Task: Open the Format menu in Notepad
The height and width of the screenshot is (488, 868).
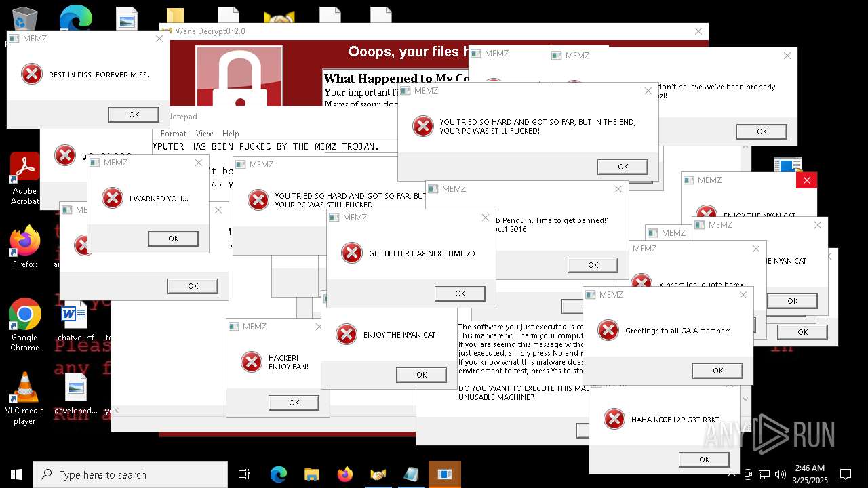Action: coord(174,134)
